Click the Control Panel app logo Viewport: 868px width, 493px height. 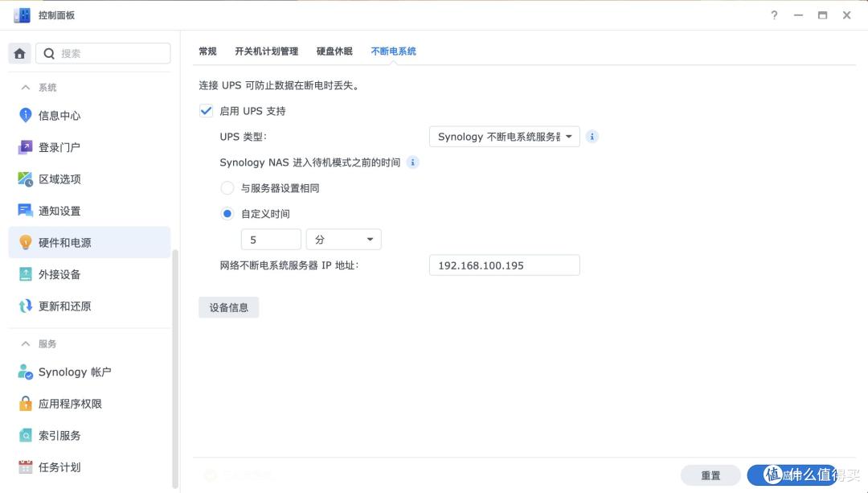[23, 15]
